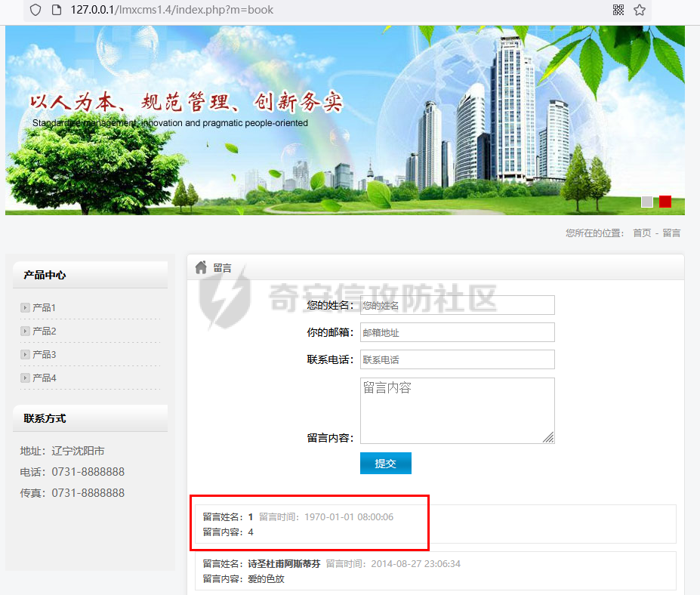
Task: Click the 您的姓名 input field
Action: coord(457,305)
